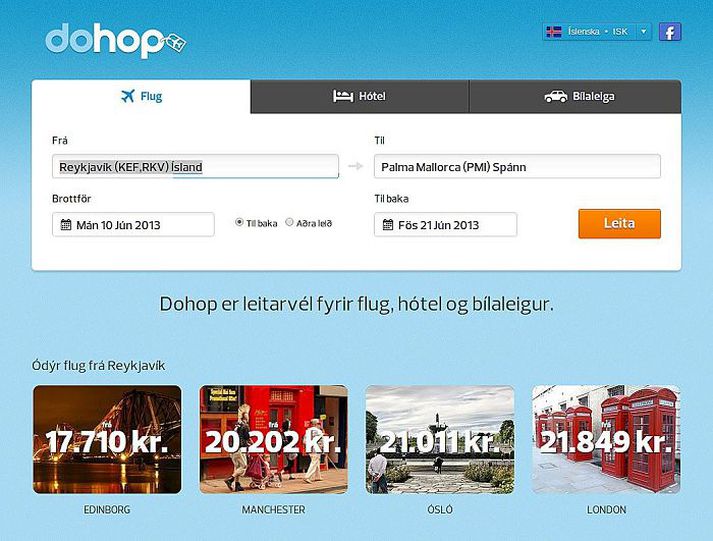Click the Til field showing Palma Mallorca
This screenshot has height=541, width=713.
[x=517, y=166]
